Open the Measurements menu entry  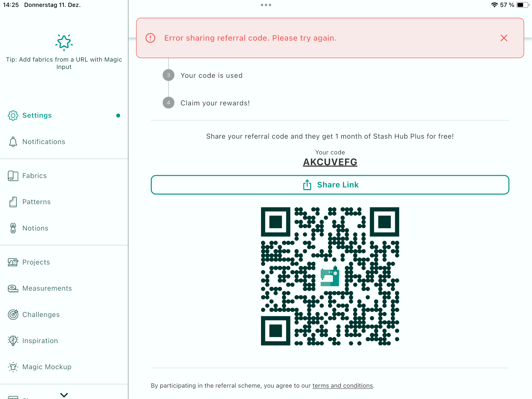(x=47, y=288)
